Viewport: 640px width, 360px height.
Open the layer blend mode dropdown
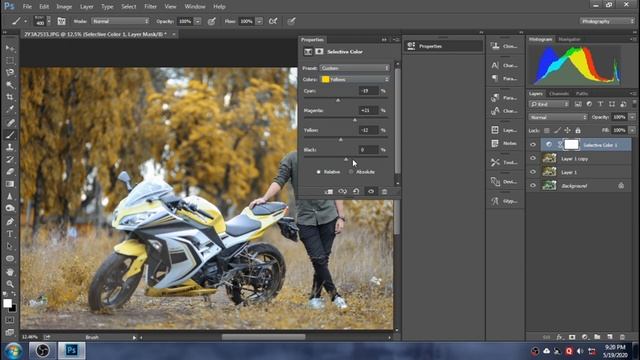pos(558,117)
